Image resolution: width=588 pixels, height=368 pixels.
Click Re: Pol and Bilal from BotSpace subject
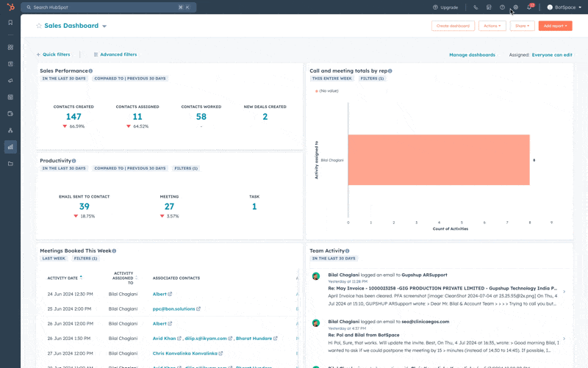[364, 335]
